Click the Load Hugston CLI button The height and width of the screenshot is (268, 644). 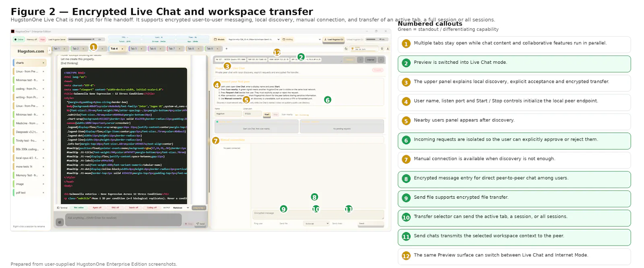click(334, 39)
